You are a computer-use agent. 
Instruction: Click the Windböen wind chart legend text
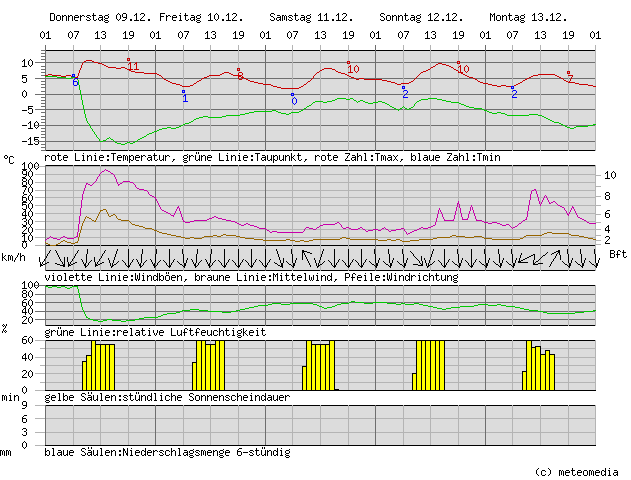pos(251,276)
